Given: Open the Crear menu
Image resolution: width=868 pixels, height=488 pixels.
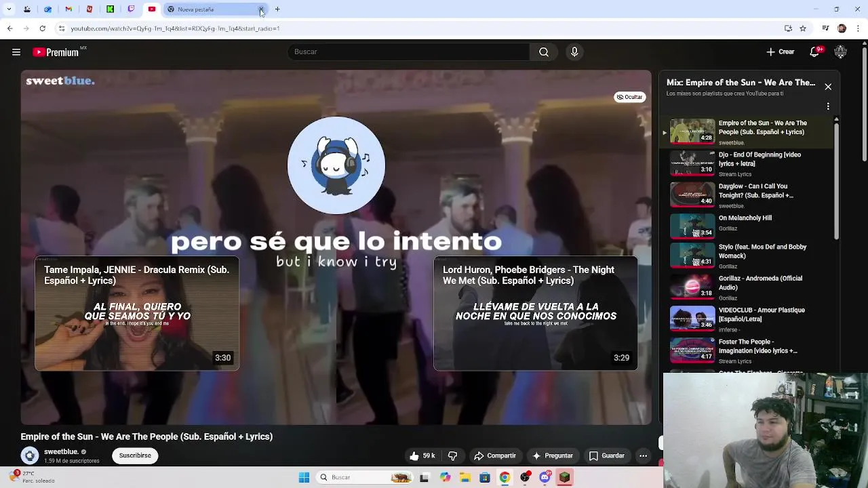Looking at the screenshot, I should point(781,52).
